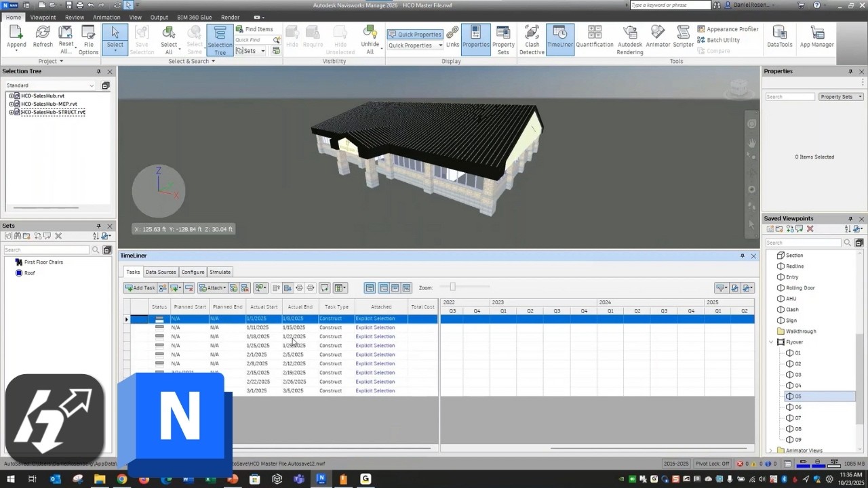
Task: Collapse the Flyover viewpoint folder
Action: (x=771, y=342)
